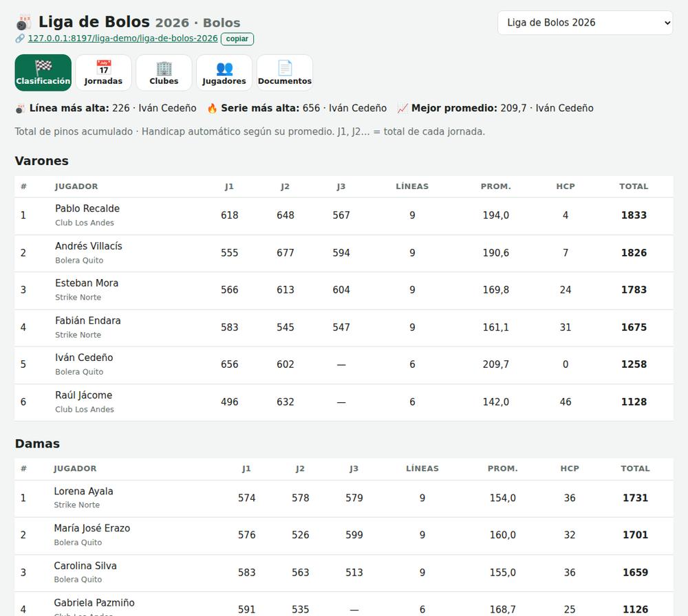Open the Documentos tab
The image size is (688, 616).
(x=285, y=73)
